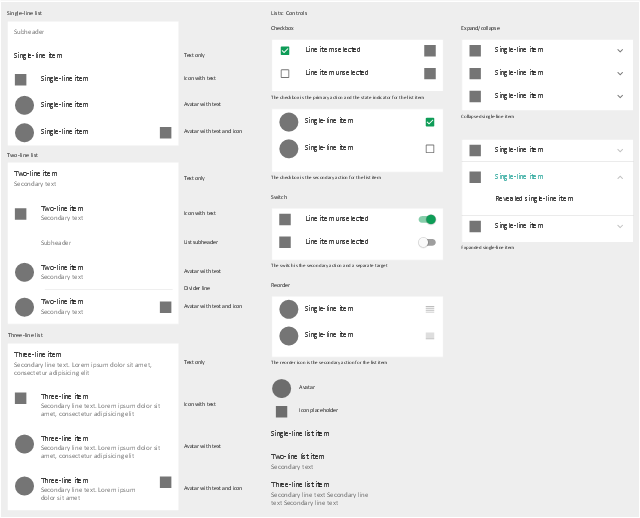Click the right-side square icon beside Line item selected

pyautogui.click(x=430, y=50)
